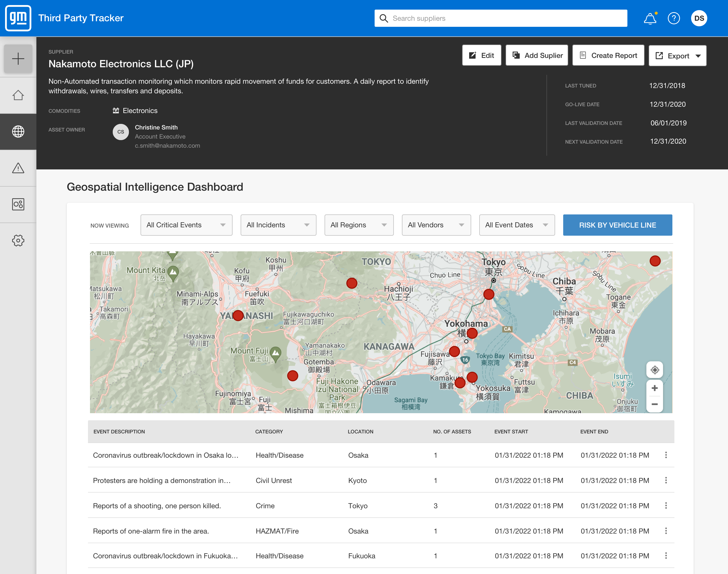Click the Create Report button
This screenshot has width=728, height=574.
(610, 55)
